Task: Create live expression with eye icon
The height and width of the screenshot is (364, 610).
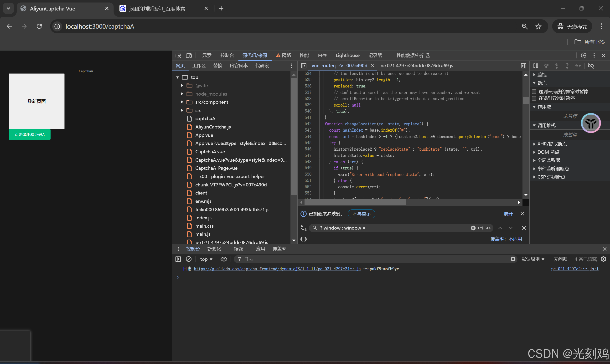Action: click(x=224, y=259)
